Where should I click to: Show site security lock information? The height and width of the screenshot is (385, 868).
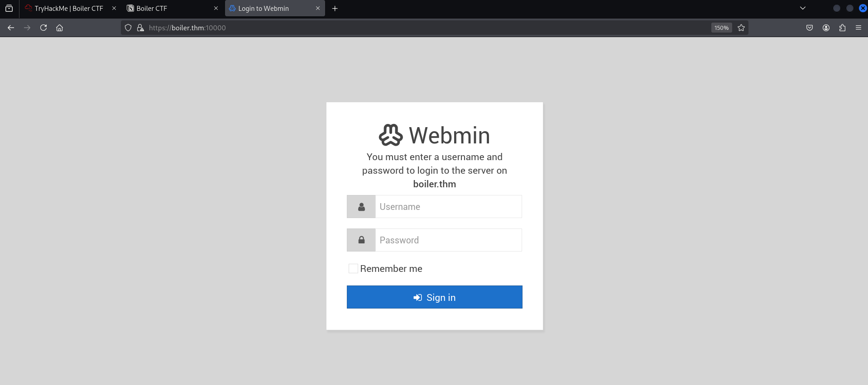tap(140, 28)
